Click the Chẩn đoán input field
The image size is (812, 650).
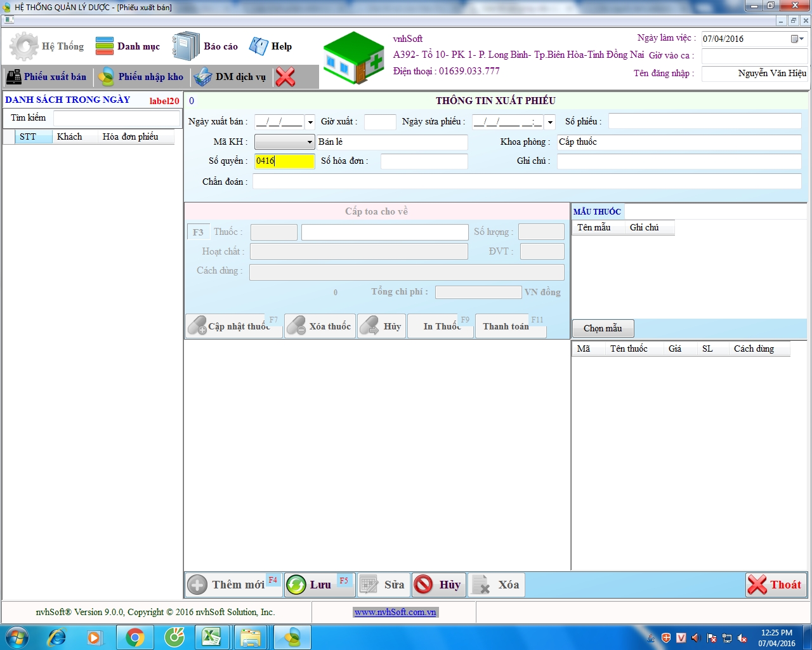tap(527, 182)
